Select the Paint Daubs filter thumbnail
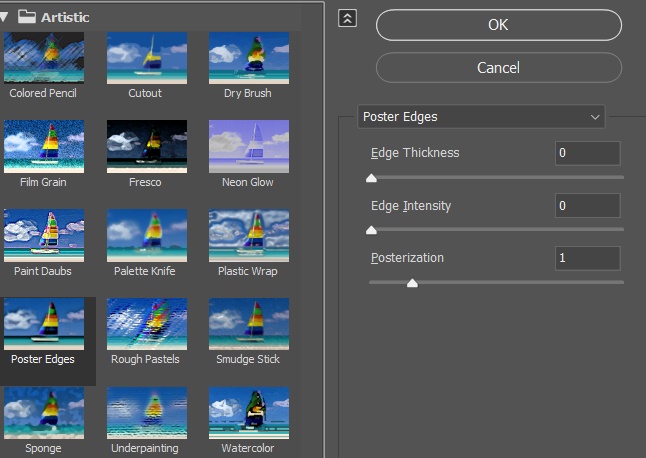This screenshot has height=458, width=646. tap(44, 235)
